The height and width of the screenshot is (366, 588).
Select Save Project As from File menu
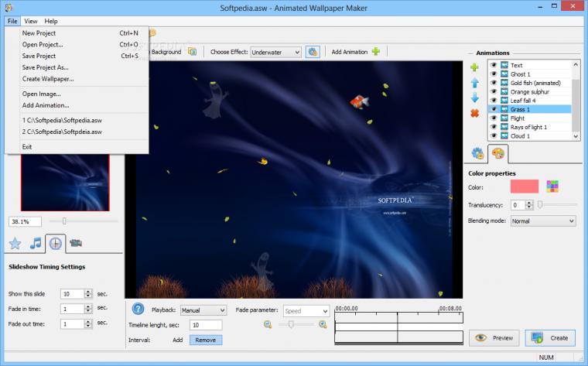click(x=46, y=67)
